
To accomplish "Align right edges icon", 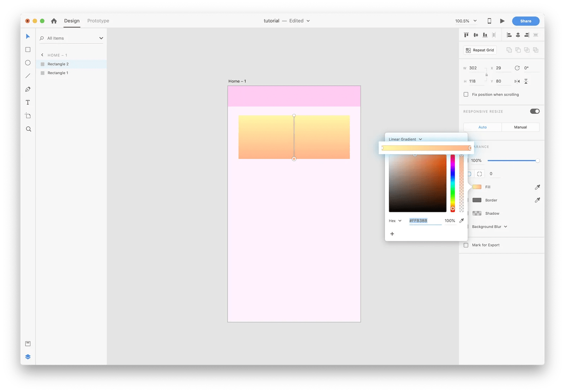I will (x=527, y=35).
